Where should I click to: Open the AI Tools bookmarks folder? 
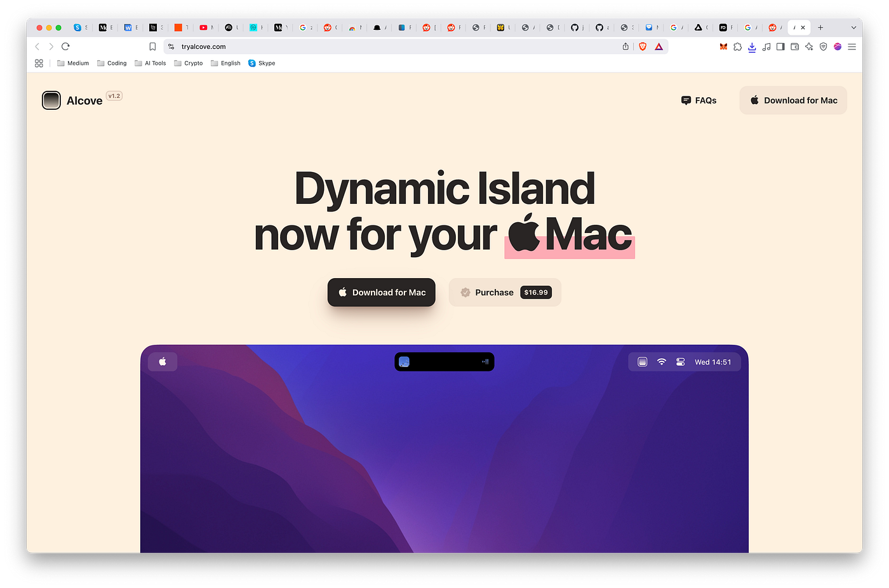[x=150, y=63]
